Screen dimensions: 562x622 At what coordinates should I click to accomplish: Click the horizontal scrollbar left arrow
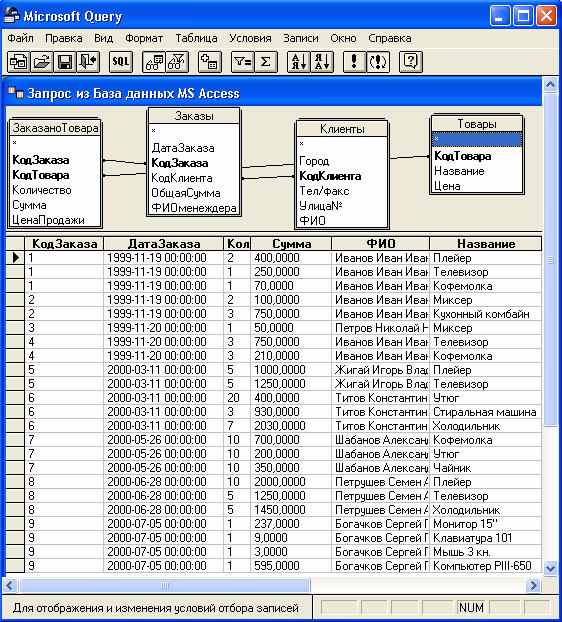point(10,585)
